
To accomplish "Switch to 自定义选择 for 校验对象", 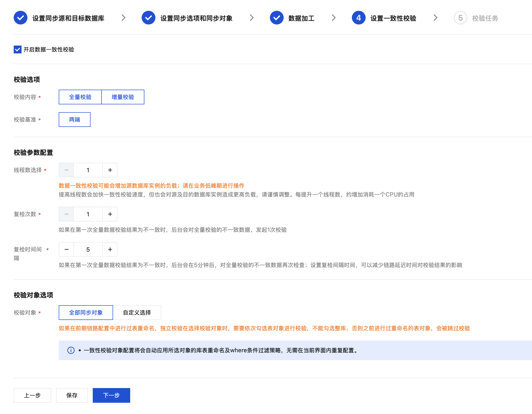I will click(x=137, y=313).
